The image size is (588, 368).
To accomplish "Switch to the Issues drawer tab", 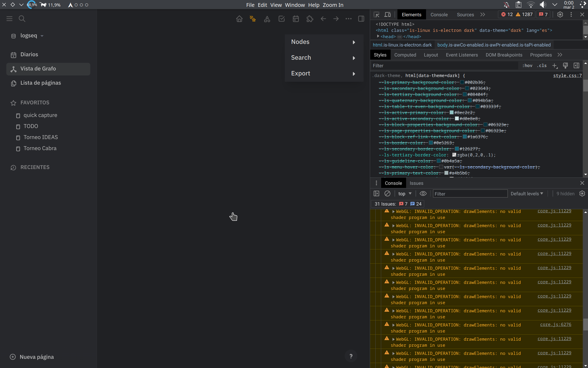I will pos(416,183).
